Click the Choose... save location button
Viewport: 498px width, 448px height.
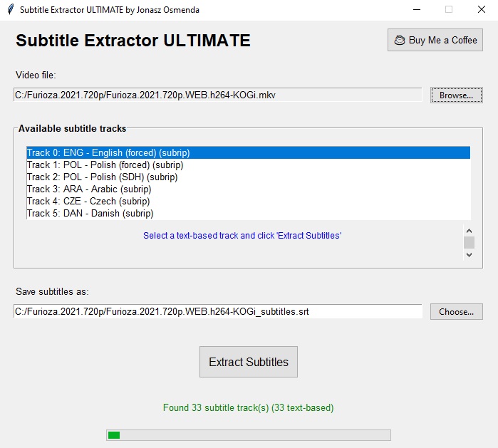pyautogui.click(x=457, y=311)
